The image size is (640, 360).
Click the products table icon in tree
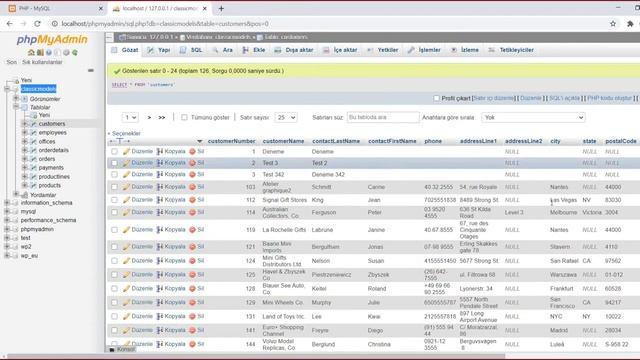click(x=33, y=185)
